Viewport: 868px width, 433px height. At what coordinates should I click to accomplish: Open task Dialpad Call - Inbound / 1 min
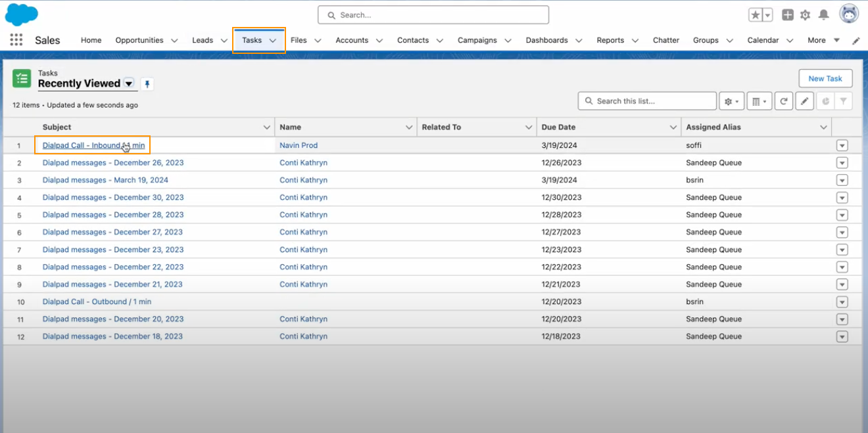coord(93,145)
